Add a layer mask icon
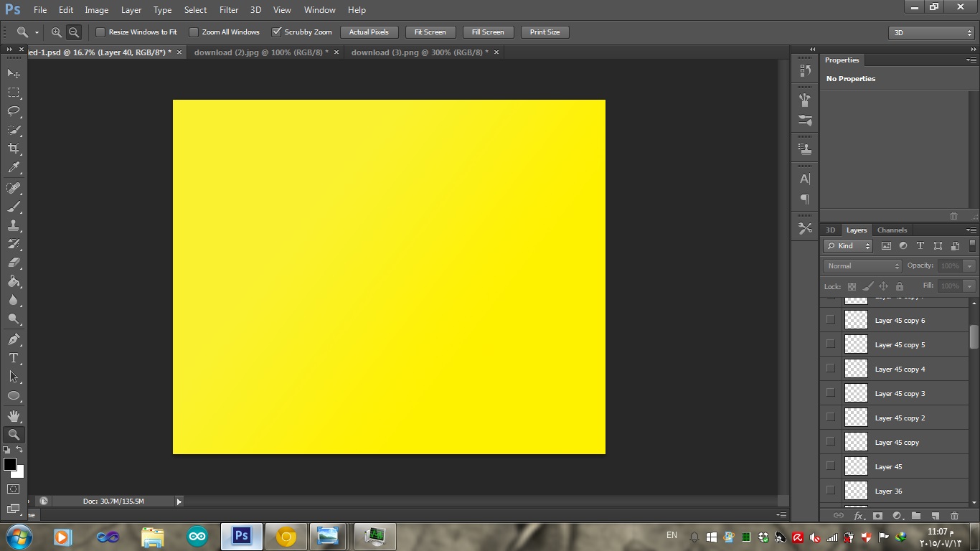The image size is (980, 551). point(877,516)
